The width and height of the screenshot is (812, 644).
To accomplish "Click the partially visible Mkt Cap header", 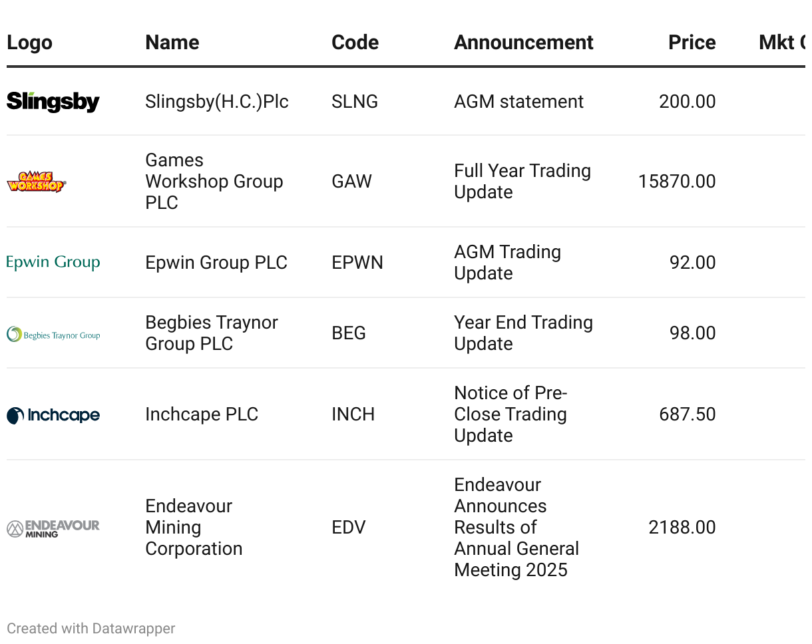I will click(781, 43).
